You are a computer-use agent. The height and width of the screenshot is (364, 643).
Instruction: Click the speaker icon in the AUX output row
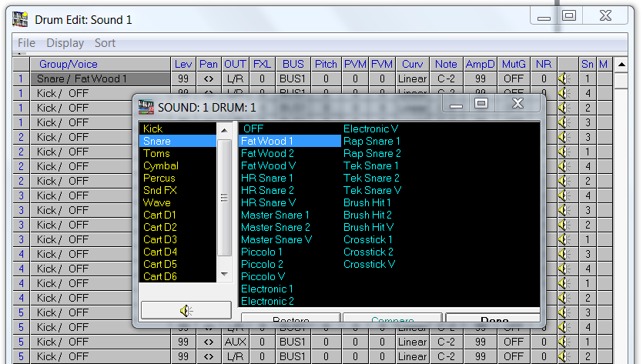(x=564, y=342)
